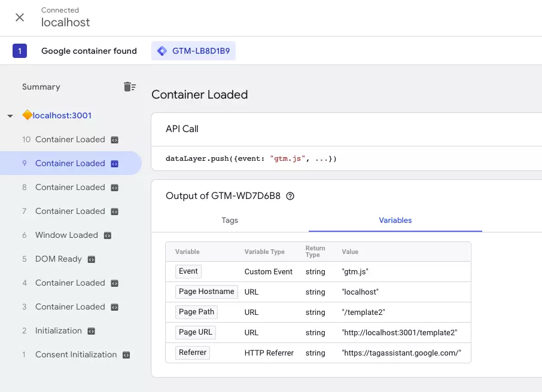
Task: Click code icon beside event 3
Action: [114, 307]
